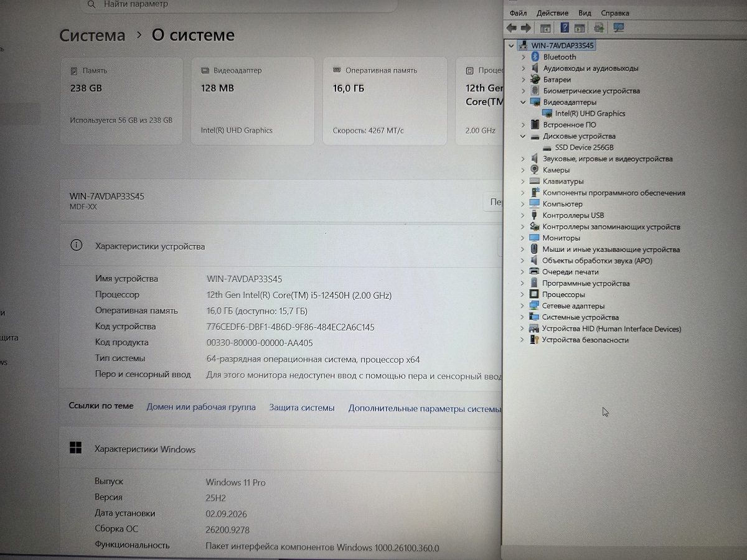Click the info icon beside Характеристики устройства
Viewport: 747px width, 560px height.
(76, 246)
